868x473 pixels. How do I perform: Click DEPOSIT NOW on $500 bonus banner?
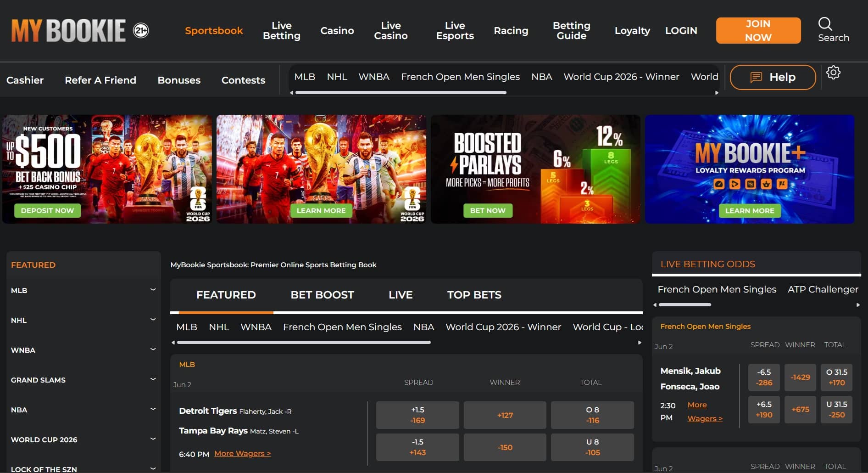pos(47,210)
